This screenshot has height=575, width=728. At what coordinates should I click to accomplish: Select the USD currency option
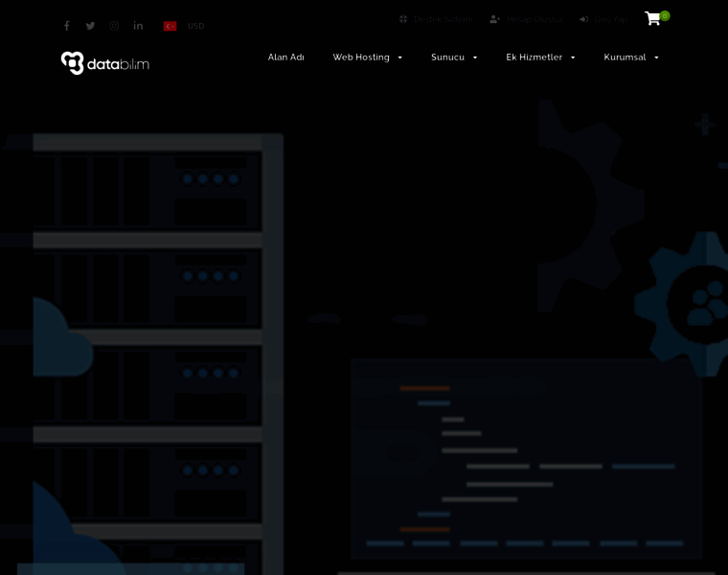coord(196,26)
